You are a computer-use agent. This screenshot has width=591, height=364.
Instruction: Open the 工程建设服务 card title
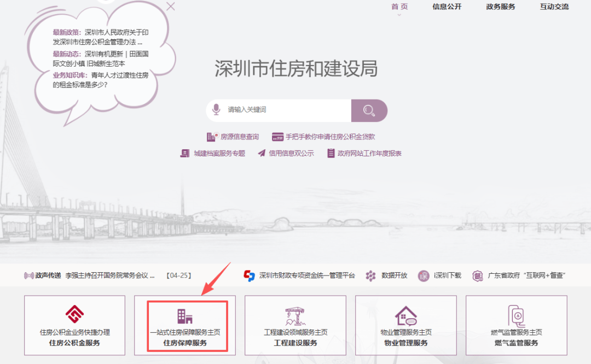click(x=296, y=343)
